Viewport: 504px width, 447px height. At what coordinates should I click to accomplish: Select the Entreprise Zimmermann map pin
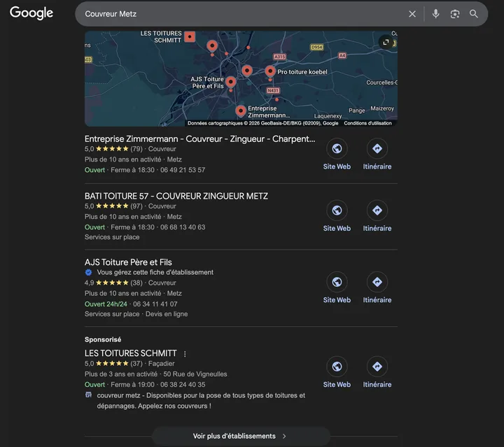coord(240,111)
